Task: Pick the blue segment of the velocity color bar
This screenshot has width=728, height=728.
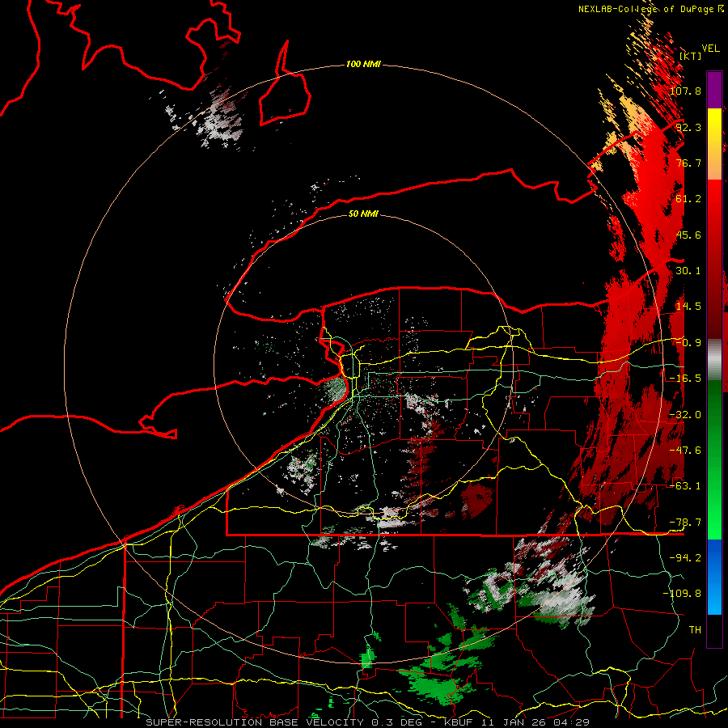Action: pos(714,577)
